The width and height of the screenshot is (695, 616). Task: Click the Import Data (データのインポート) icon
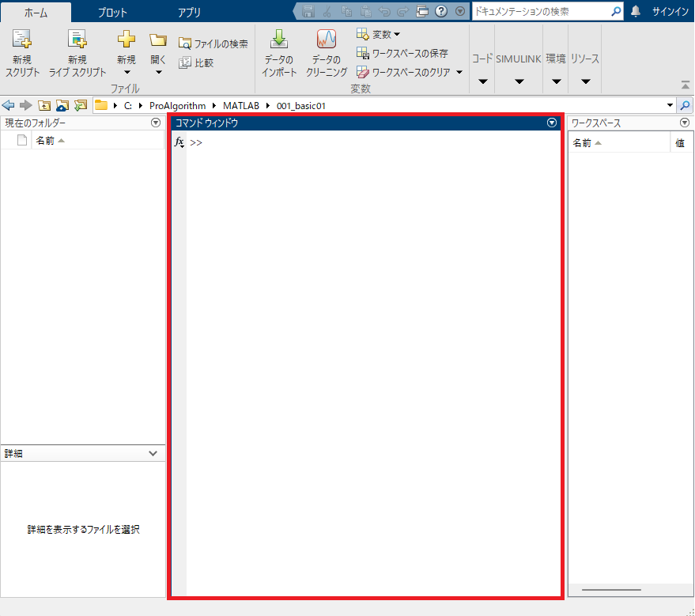279,41
